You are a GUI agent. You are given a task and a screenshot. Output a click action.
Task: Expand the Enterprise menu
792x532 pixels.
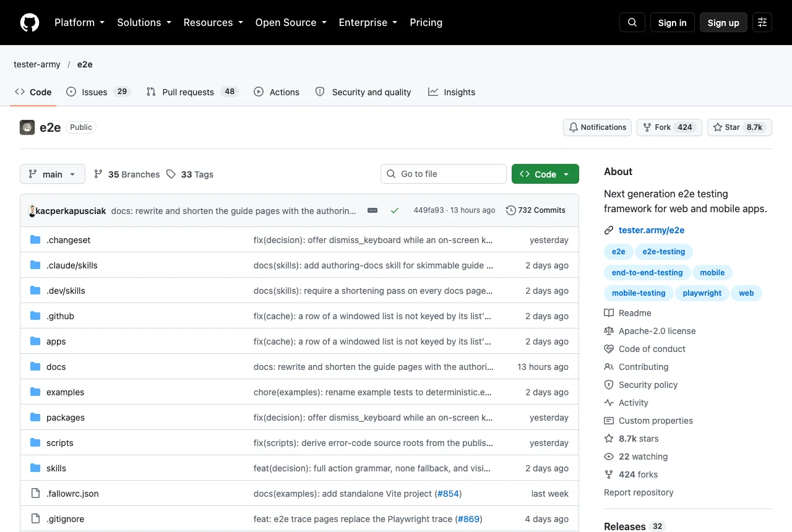368,22
